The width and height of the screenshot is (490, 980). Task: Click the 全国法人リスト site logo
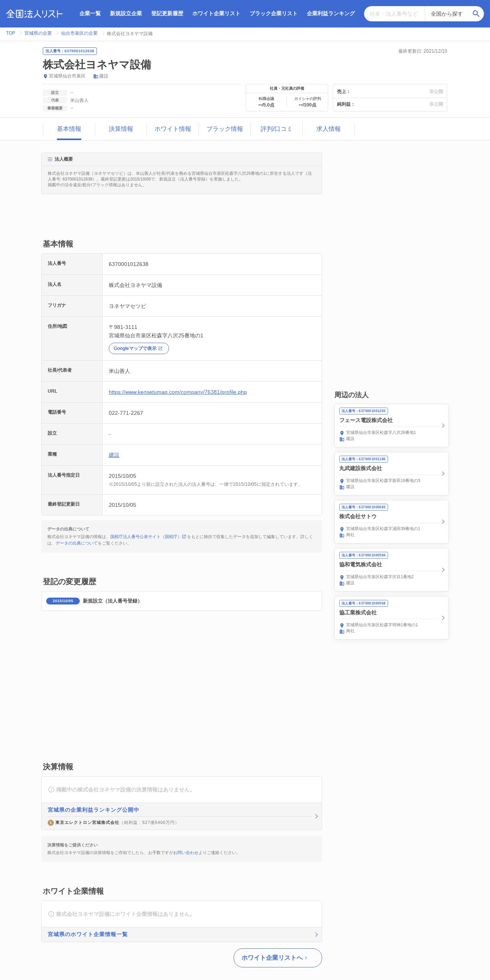tap(34, 14)
